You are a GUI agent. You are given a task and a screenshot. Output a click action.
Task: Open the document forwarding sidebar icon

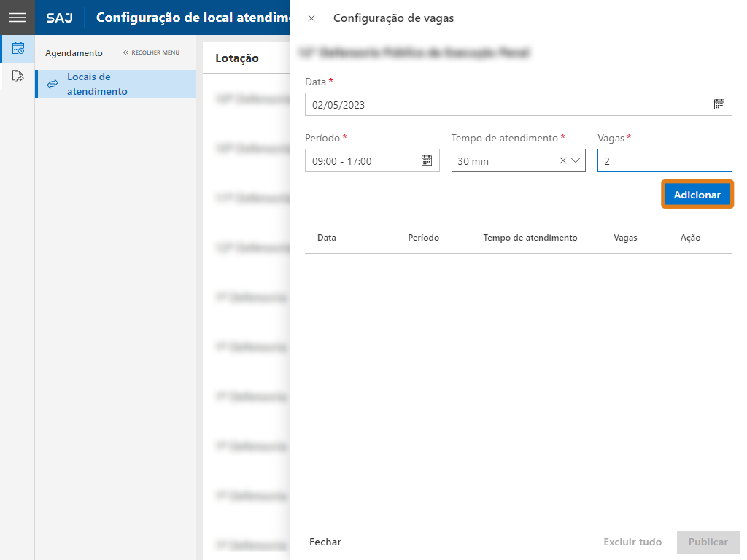(x=18, y=76)
